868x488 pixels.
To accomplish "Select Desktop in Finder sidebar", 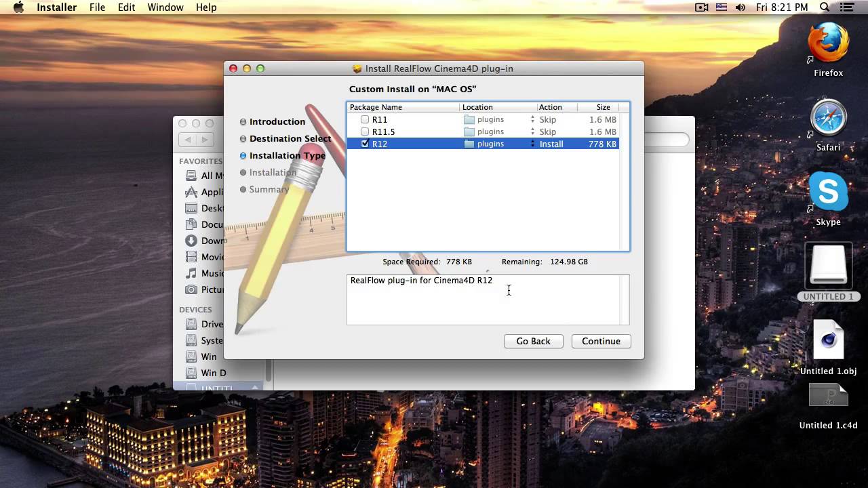I will (204, 208).
